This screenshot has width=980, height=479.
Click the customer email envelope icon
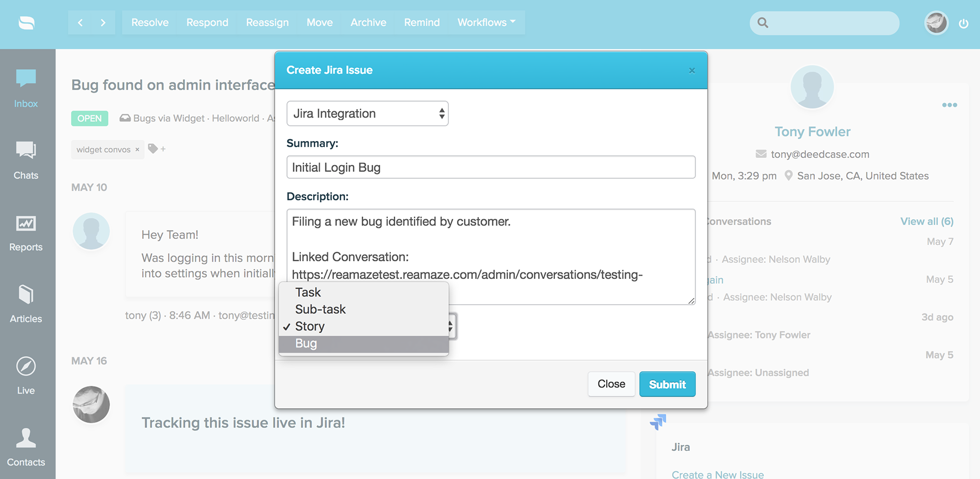761,154
